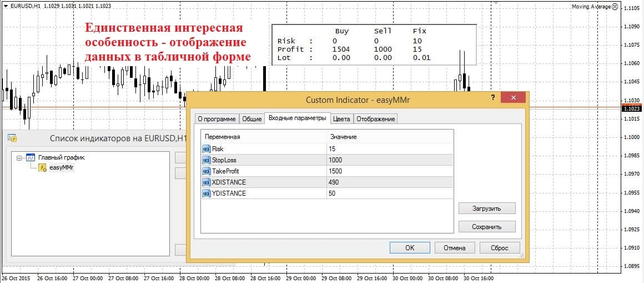Screen dimensions: 644x283
Task: Select the Входные параметры tab
Action: (298, 118)
